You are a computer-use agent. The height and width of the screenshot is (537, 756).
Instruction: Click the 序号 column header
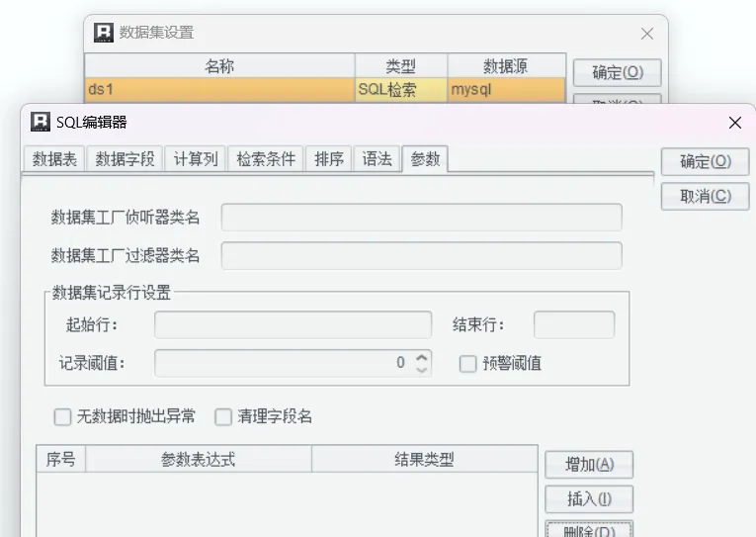click(x=60, y=459)
